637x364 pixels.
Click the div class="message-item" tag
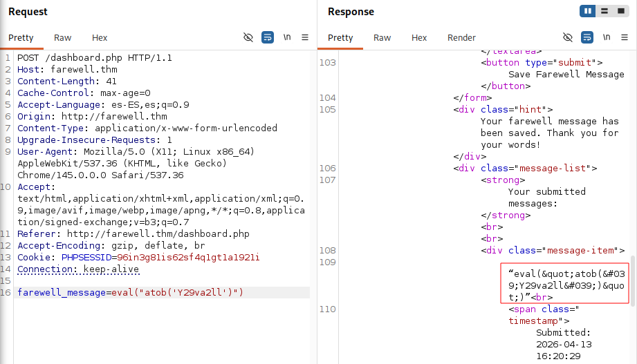tap(553, 251)
